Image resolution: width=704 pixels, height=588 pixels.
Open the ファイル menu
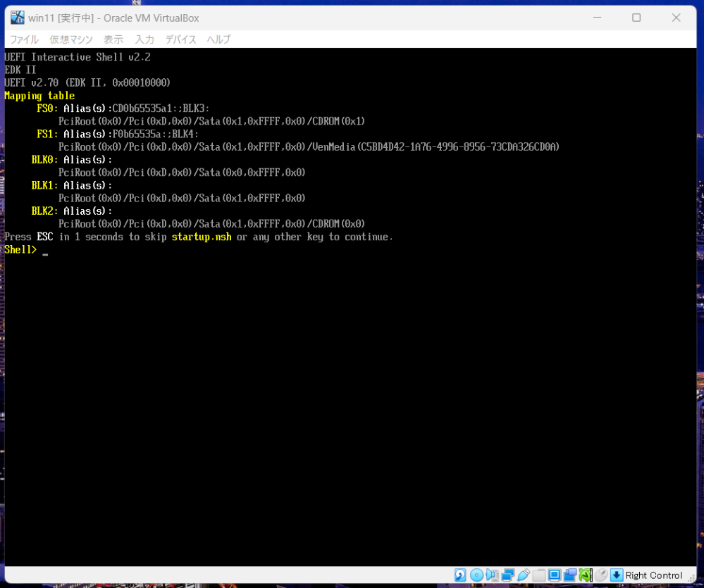click(x=24, y=39)
